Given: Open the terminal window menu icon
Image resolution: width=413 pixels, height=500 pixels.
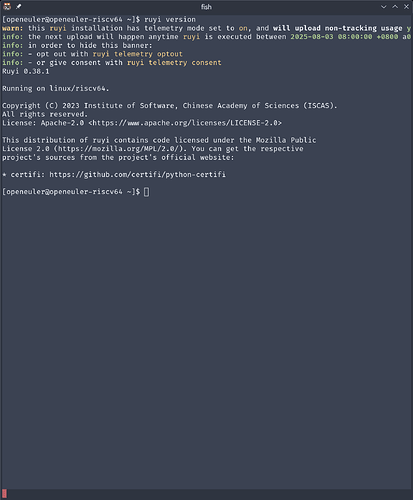Looking at the screenshot, I should point(7,6).
